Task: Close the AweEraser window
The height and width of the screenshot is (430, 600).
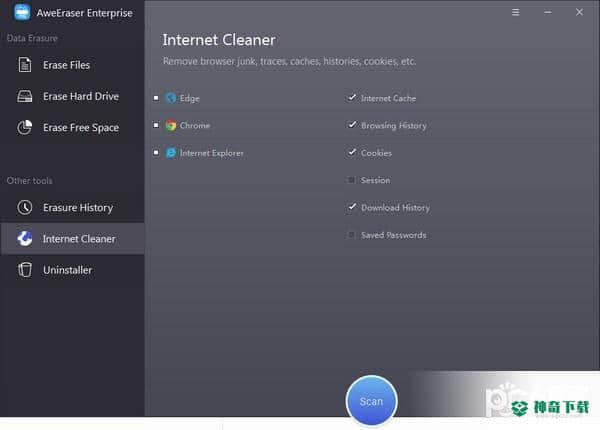Action: (x=579, y=12)
